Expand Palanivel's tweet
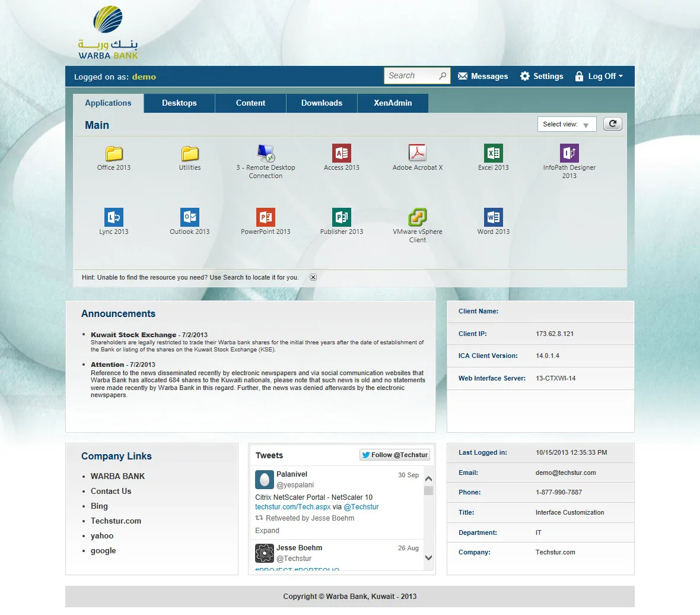 (x=267, y=531)
